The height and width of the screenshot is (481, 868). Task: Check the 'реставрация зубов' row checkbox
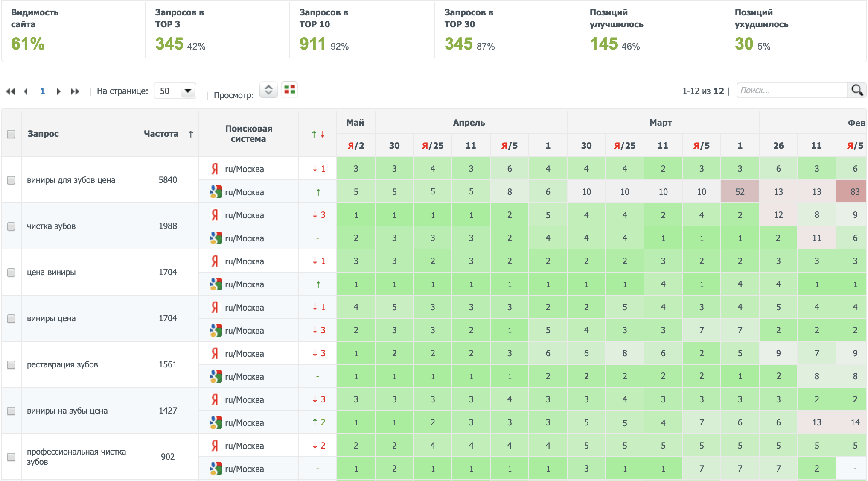point(11,365)
